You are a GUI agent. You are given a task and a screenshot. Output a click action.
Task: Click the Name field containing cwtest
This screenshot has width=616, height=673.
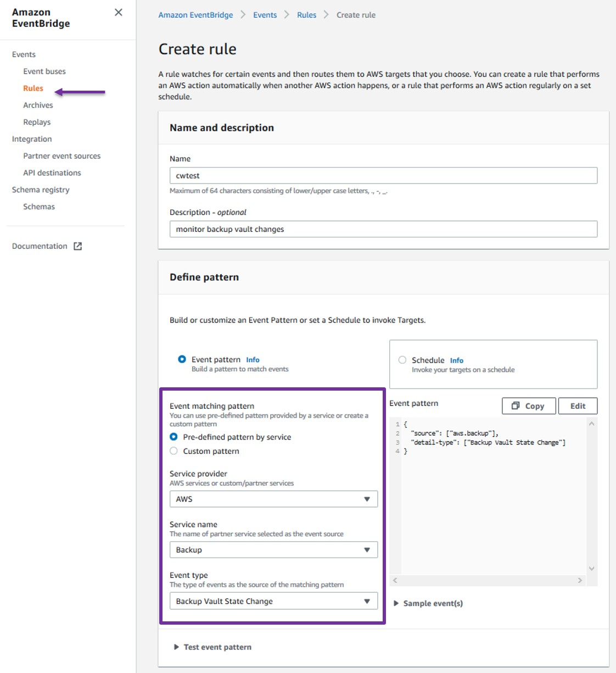coord(383,175)
